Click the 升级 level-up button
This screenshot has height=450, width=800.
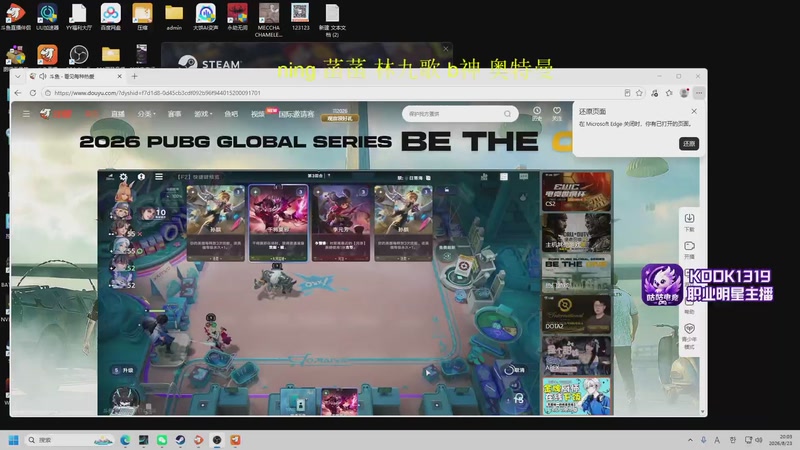123,370
